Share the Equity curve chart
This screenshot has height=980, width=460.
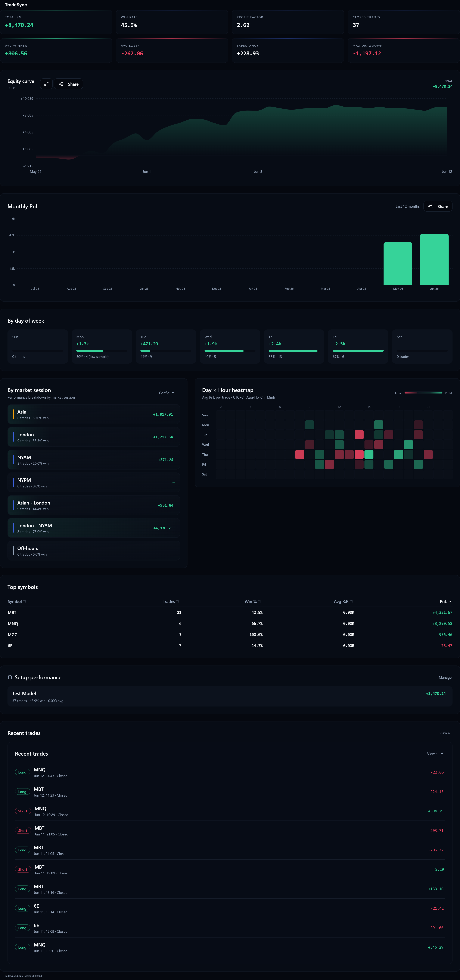pos(69,84)
